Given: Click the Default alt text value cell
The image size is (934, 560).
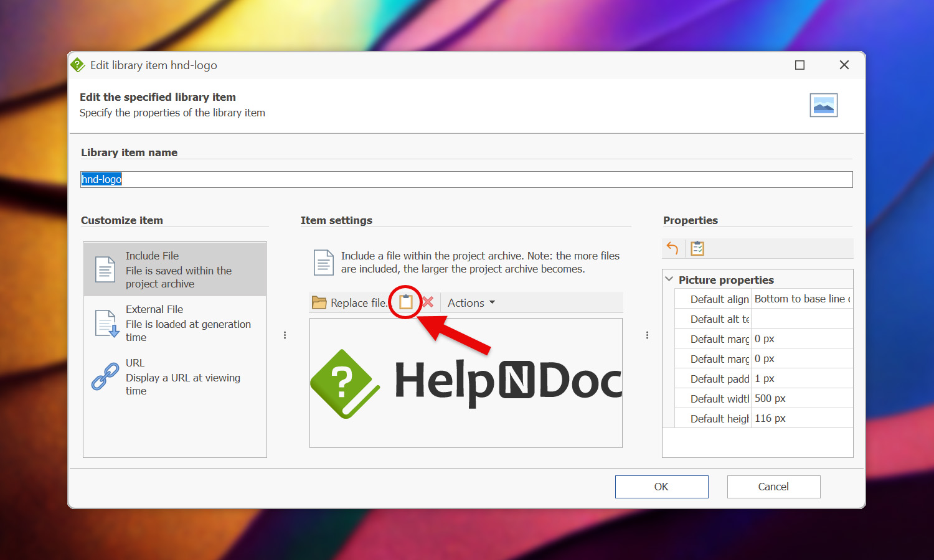Looking at the screenshot, I should coord(802,319).
